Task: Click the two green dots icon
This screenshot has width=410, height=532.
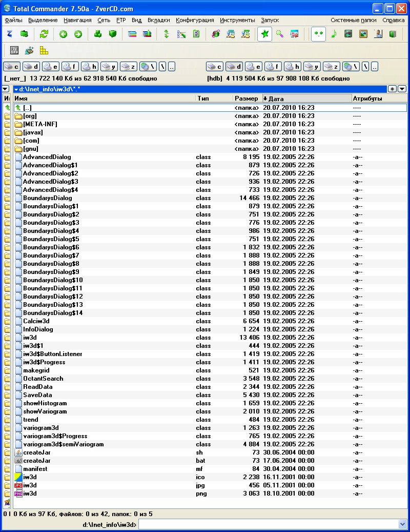Action: 318,34
